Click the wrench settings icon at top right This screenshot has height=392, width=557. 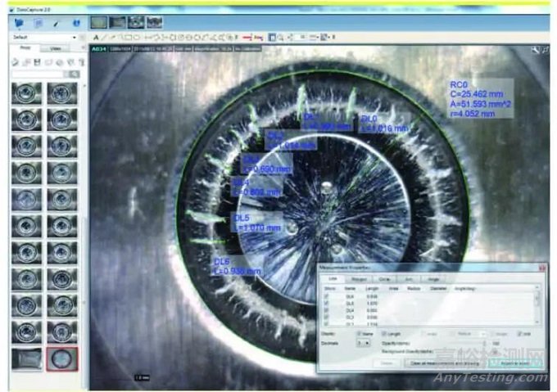[535, 51]
